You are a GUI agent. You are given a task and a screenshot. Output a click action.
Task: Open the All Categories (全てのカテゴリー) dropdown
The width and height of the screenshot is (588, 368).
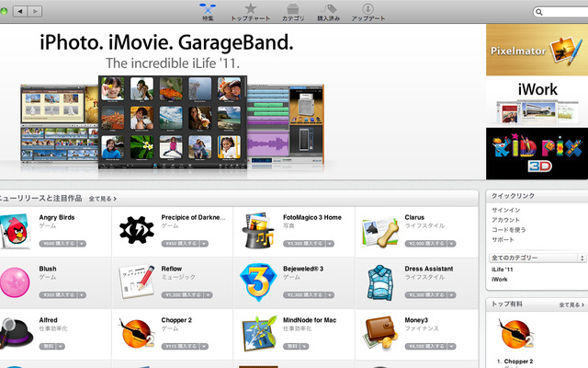(x=537, y=258)
